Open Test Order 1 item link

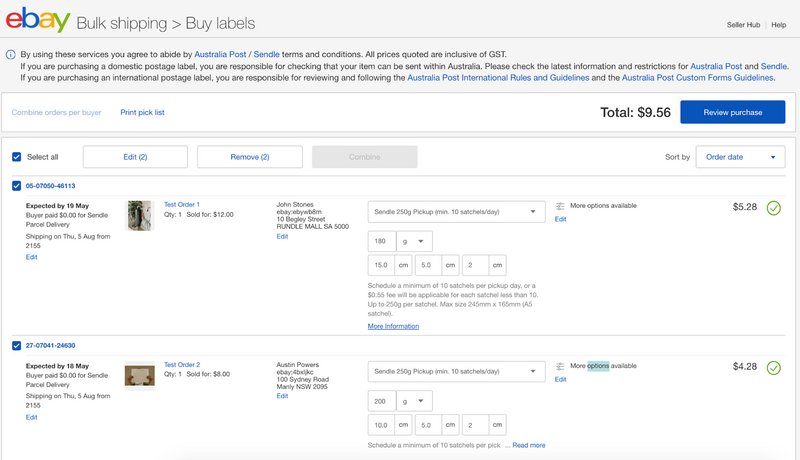click(182, 205)
